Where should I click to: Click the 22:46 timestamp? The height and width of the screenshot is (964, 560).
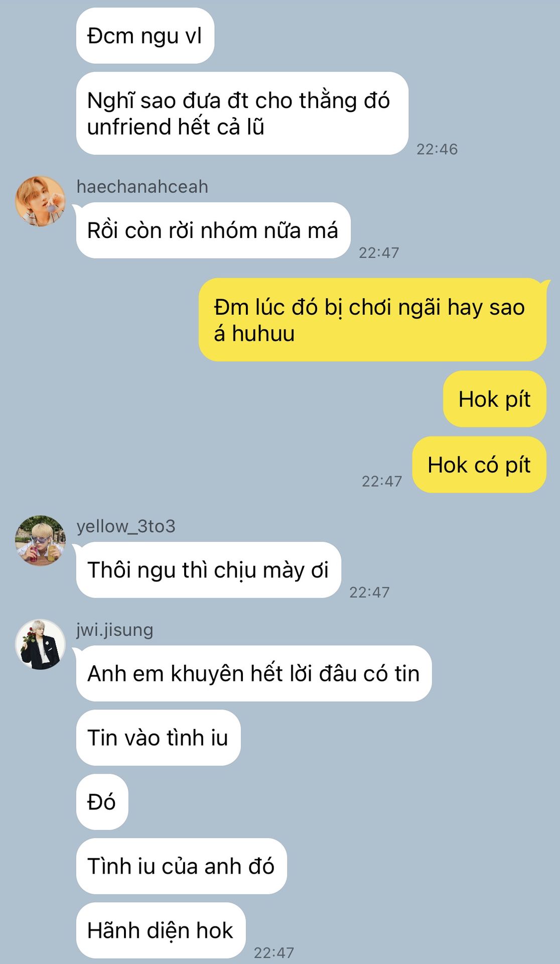click(437, 149)
